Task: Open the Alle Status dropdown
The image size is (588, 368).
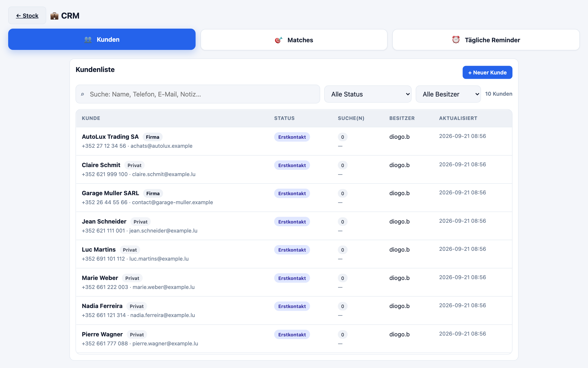Action: (x=367, y=94)
